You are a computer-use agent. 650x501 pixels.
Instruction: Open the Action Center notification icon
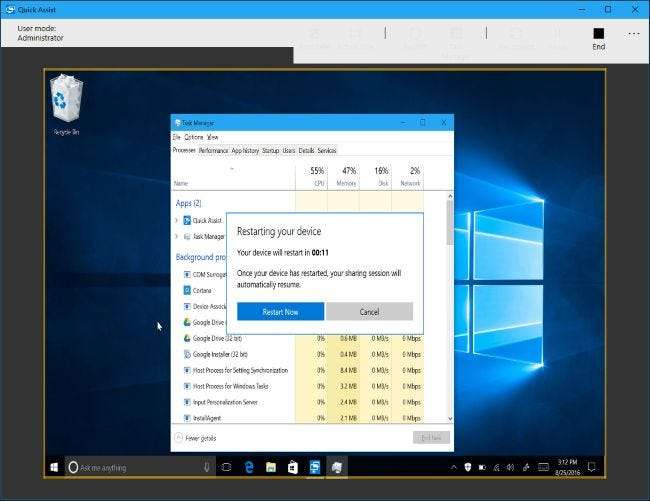(x=592, y=466)
